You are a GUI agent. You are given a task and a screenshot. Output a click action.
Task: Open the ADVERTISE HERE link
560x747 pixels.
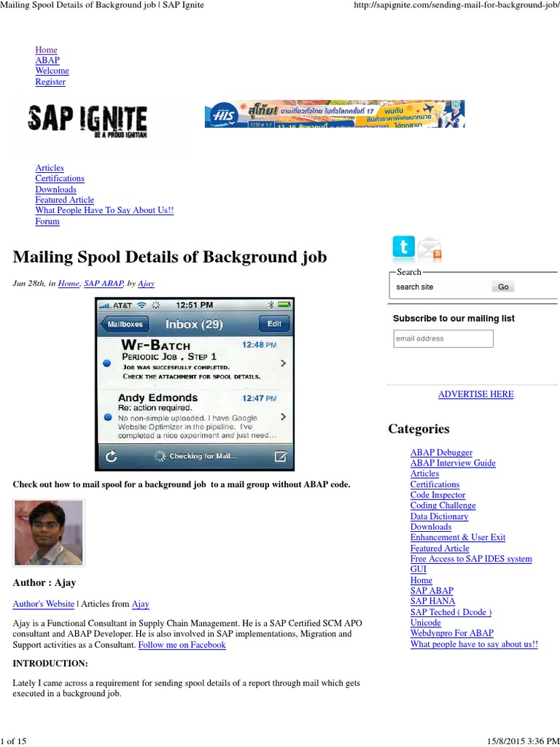click(475, 394)
